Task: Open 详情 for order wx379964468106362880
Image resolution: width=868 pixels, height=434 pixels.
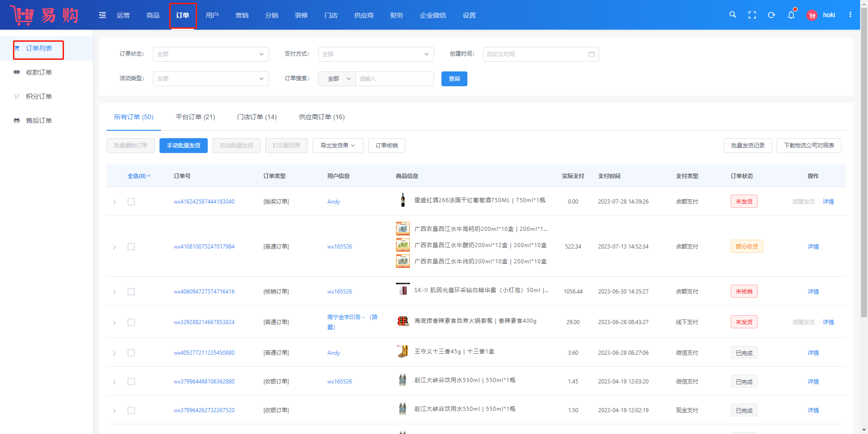Action: click(813, 382)
